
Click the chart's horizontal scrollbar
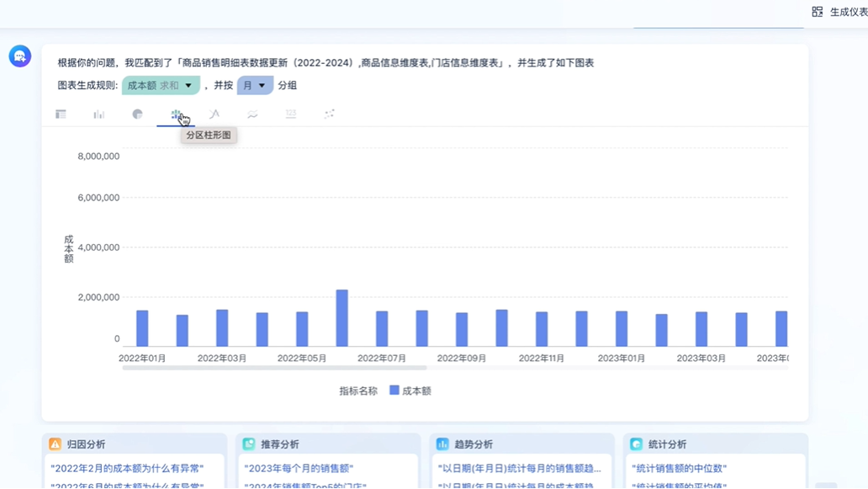(274, 368)
